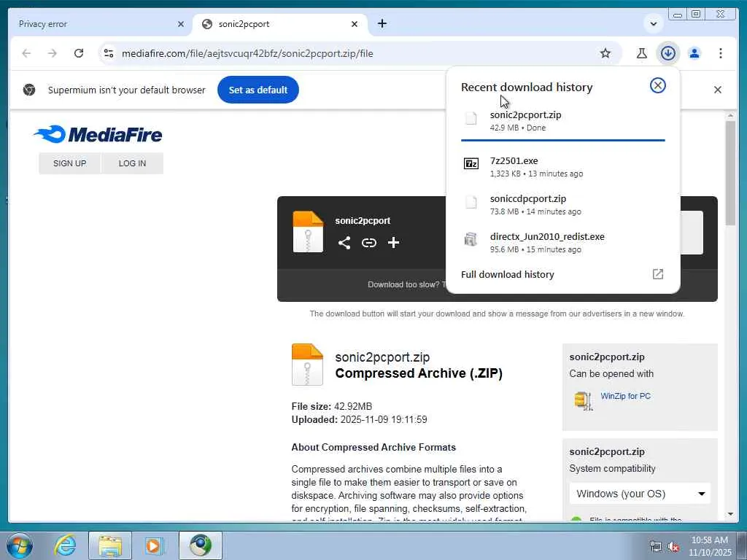Click the file icon beside sonic2pcport.zip download
The image size is (747, 560).
[x=471, y=118]
